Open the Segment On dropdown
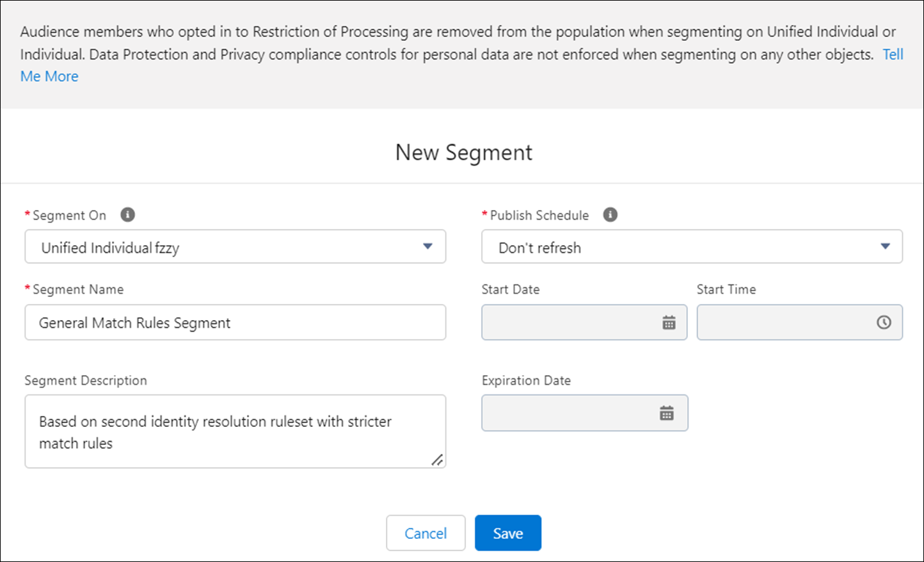924x562 pixels. coord(235,246)
